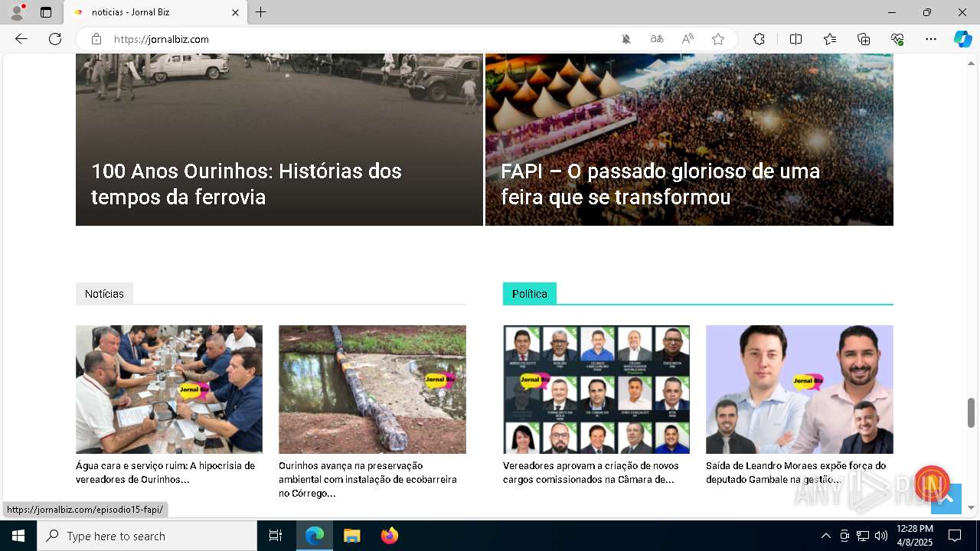Open the browser profile avatar
980x551 pixels.
(x=17, y=12)
